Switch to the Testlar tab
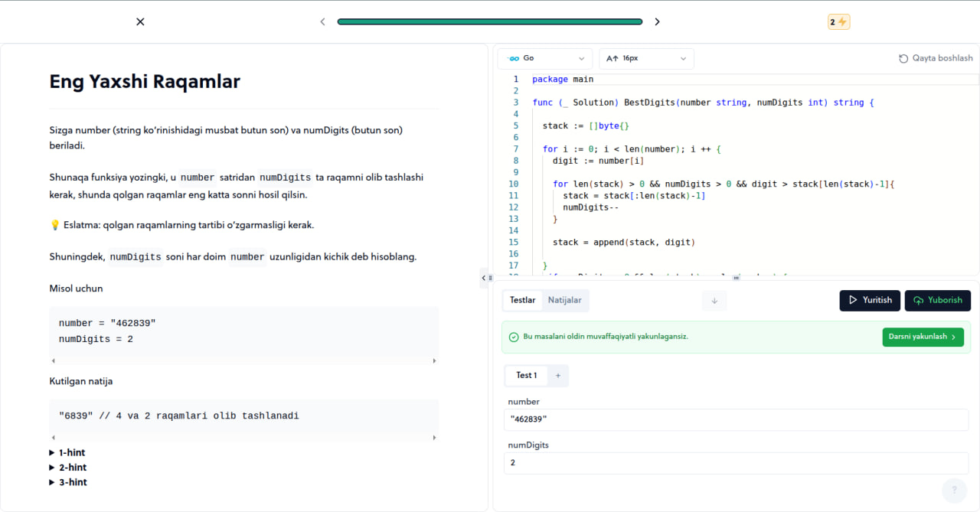This screenshot has height=512, width=980. pos(523,300)
